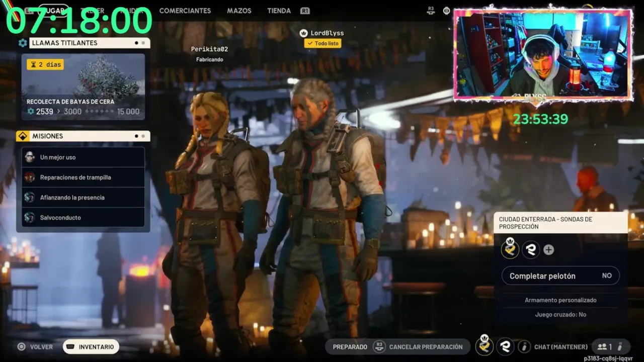
Task: Select the 'Salvoconducto' mission icon
Action: (x=30, y=217)
